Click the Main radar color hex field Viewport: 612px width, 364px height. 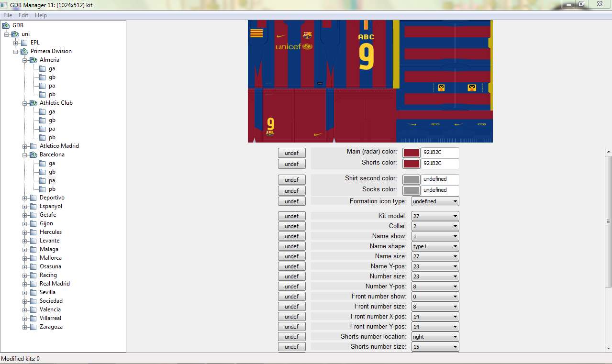click(439, 153)
